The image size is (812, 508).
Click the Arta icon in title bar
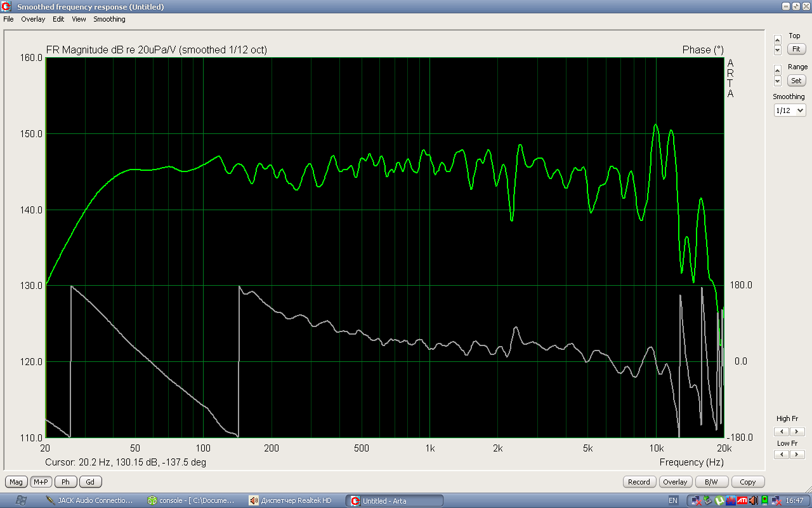click(7, 6)
